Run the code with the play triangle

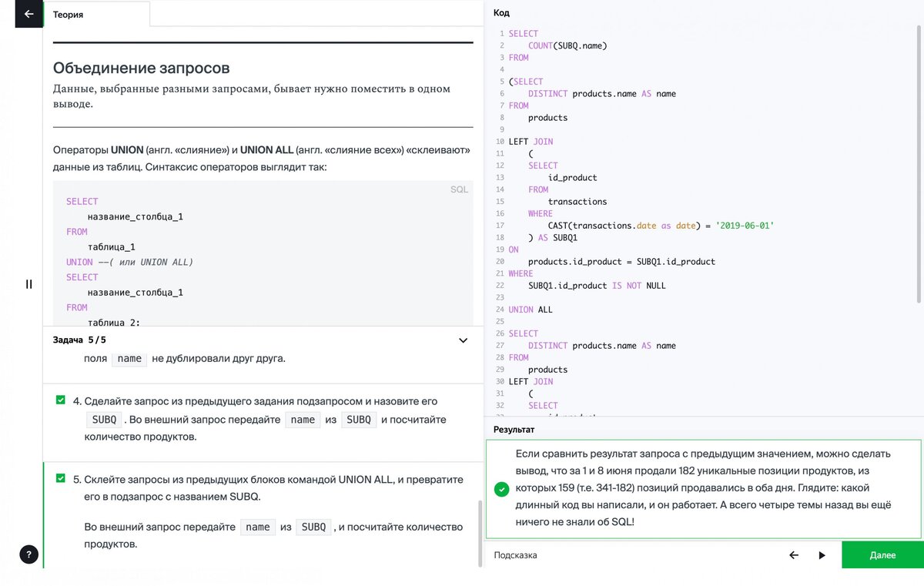pyautogui.click(x=822, y=555)
